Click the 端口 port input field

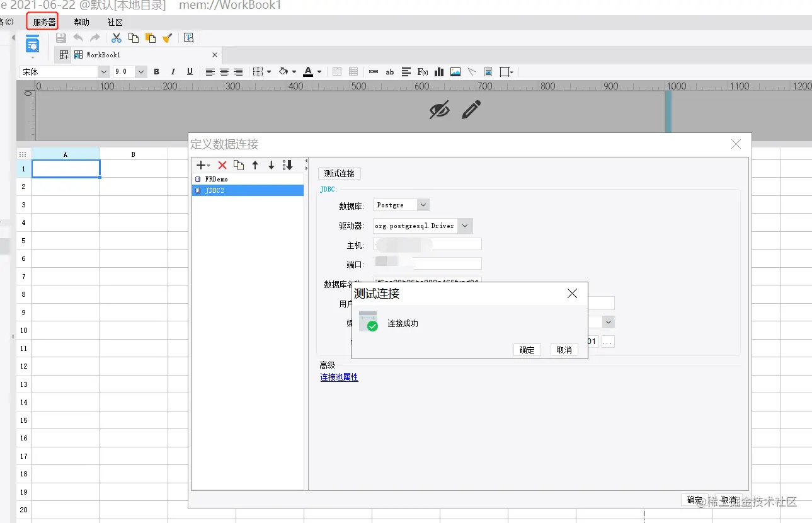pos(428,263)
